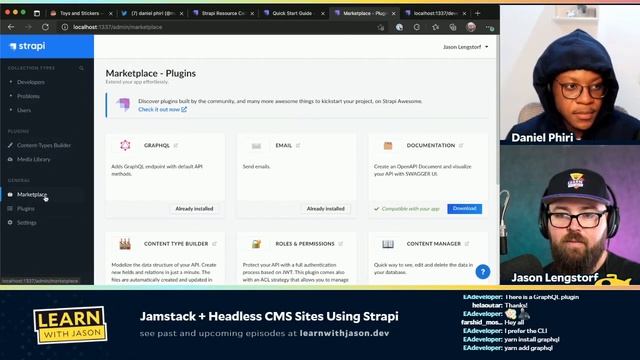This screenshot has width=640, height=360.
Task: Go forward using browser forward arrow
Action: pos(28,27)
